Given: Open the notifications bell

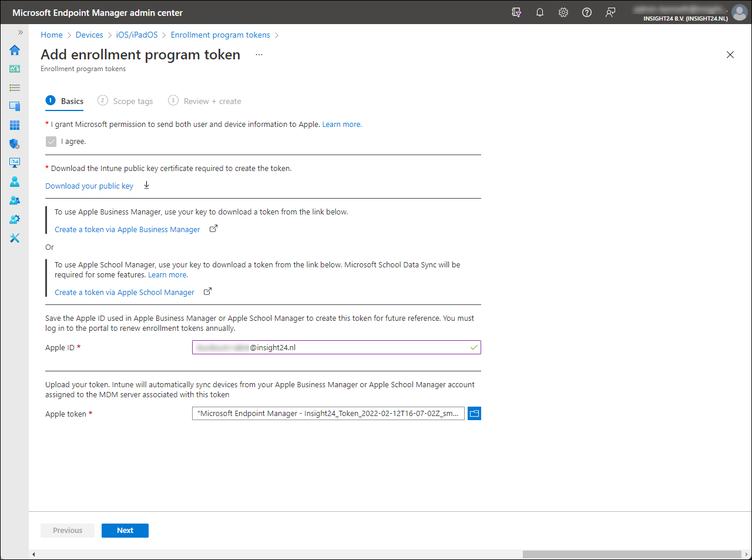Looking at the screenshot, I should point(540,12).
